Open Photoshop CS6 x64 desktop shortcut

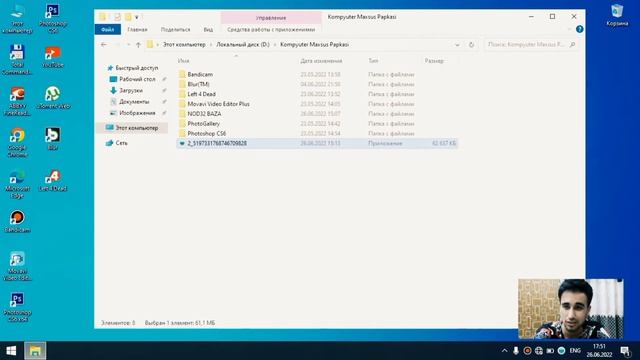(x=17, y=307)
